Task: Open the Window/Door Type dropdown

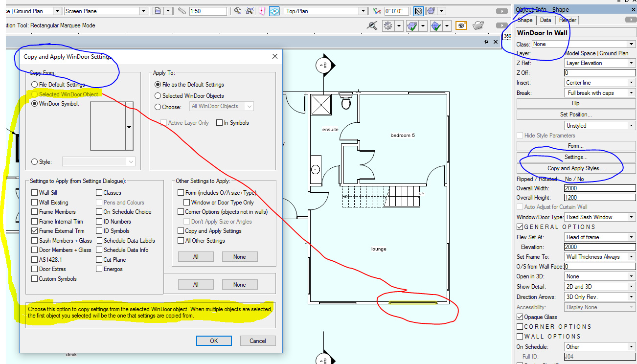Action: pyautogui.click(x=600, y=217)
